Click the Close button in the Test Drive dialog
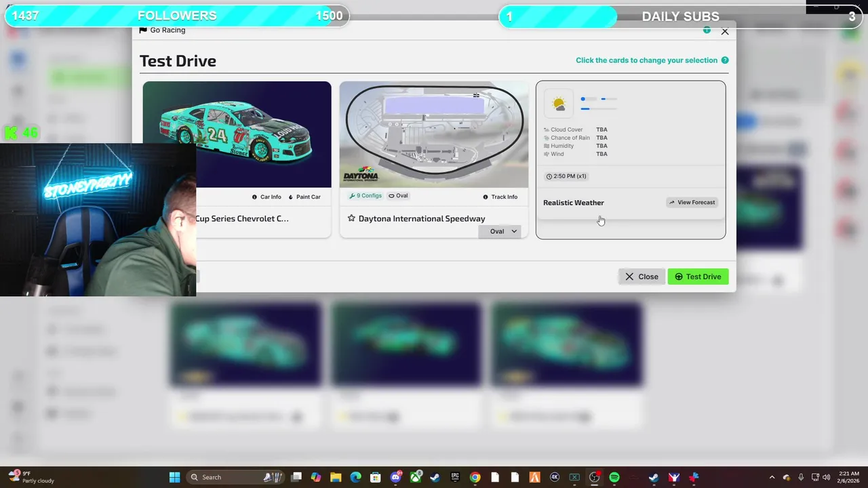The image size is (868, 488). [642, 277]
